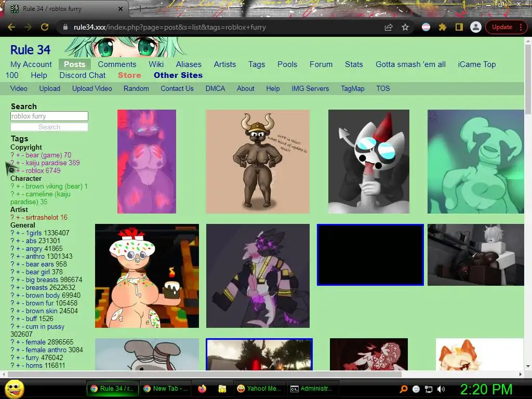Open the file explorer taskbar icon

coord(222,389)
